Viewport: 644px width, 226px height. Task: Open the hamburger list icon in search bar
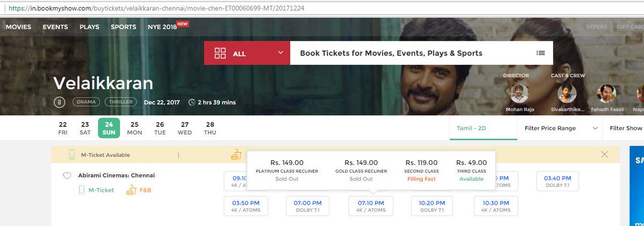click(x=540, y=53)
